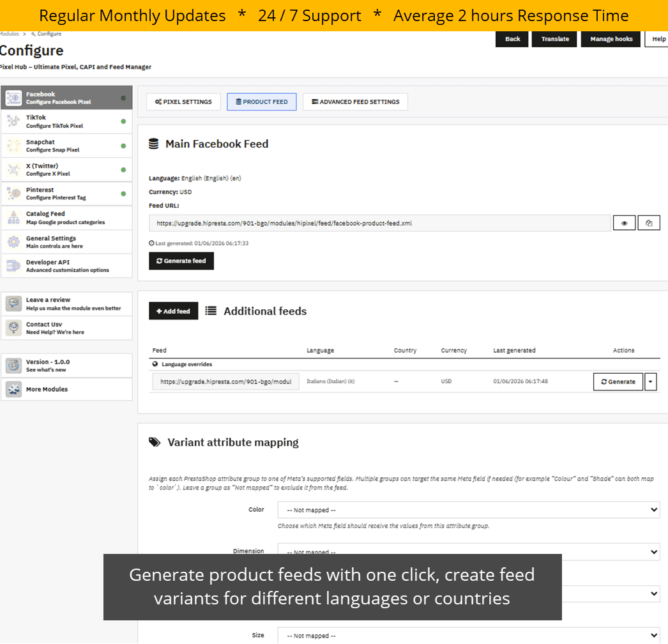
Task: Open the Color attribute mapping dropdown
Action: coord(469,510)
